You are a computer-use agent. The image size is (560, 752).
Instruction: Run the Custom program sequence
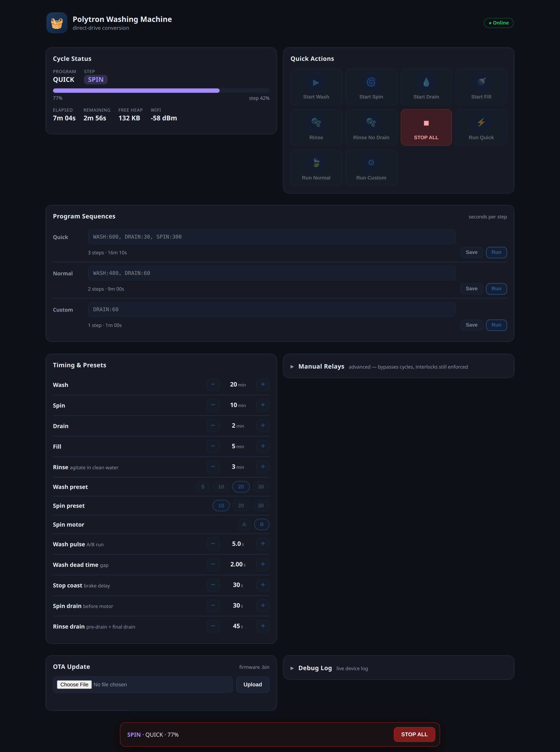[496, 325]
